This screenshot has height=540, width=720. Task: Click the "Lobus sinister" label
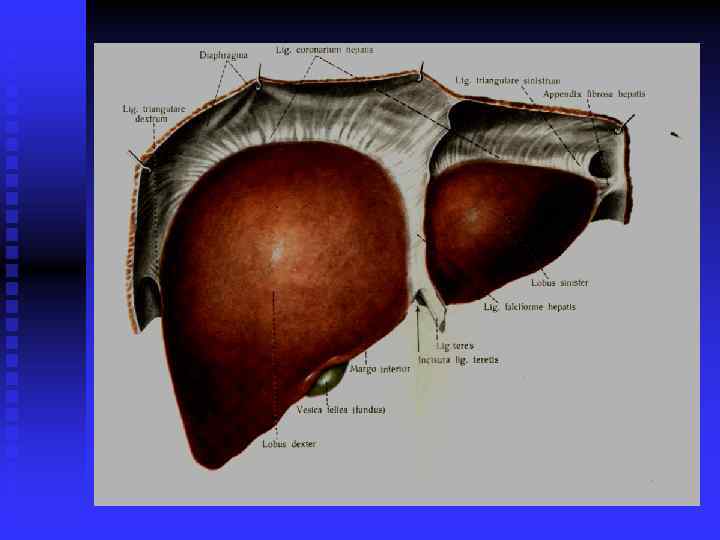click(559, 283)
